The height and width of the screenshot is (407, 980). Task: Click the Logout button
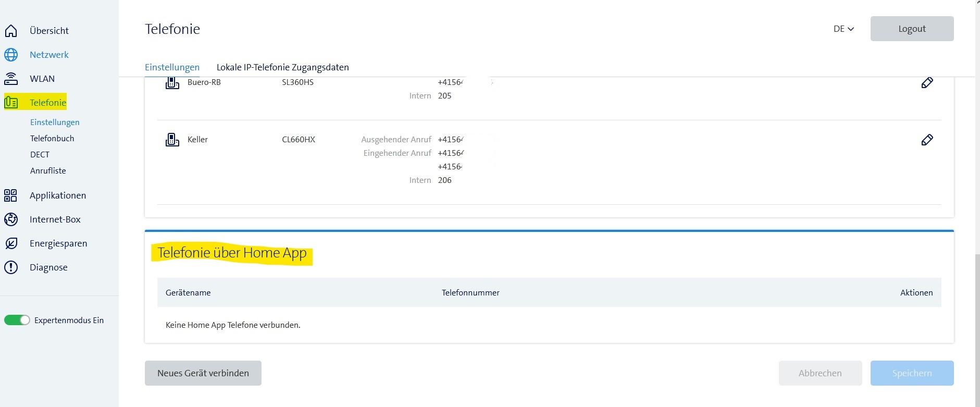pyautogui.click(x=912, y=29)
